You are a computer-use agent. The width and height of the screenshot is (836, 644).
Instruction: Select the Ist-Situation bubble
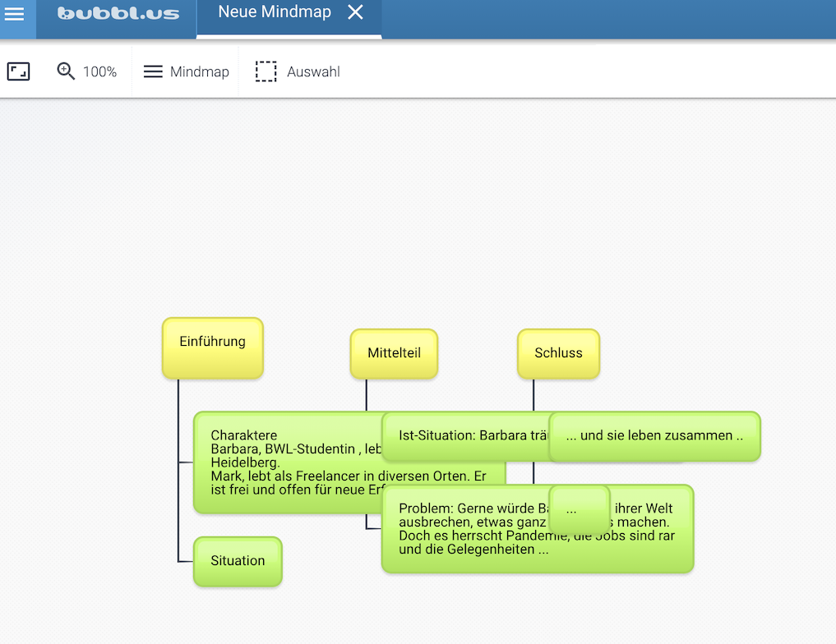pyautogui.click(x=465, y=436)
